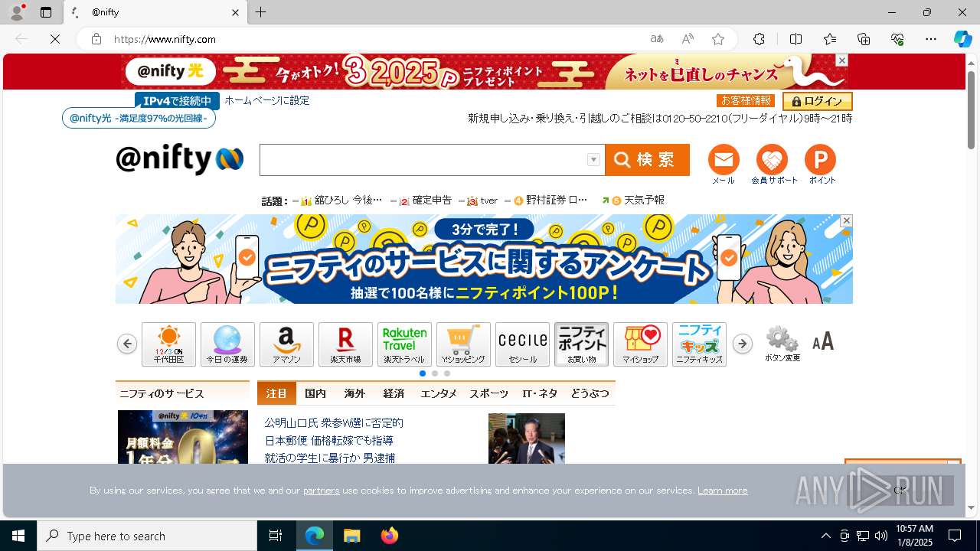Open the 千代田区 weather shortcut

168,344
